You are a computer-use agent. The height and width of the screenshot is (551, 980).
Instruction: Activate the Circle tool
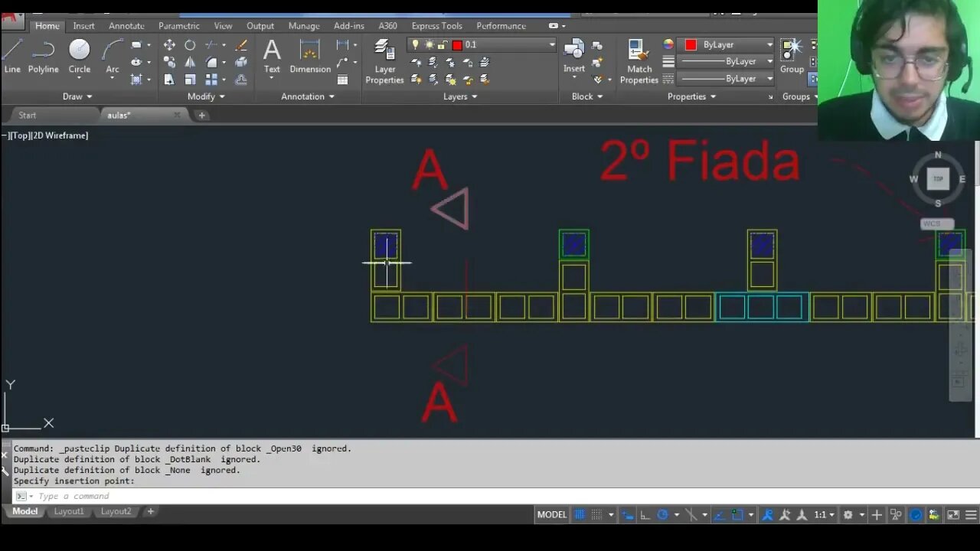tap(80, 57)
